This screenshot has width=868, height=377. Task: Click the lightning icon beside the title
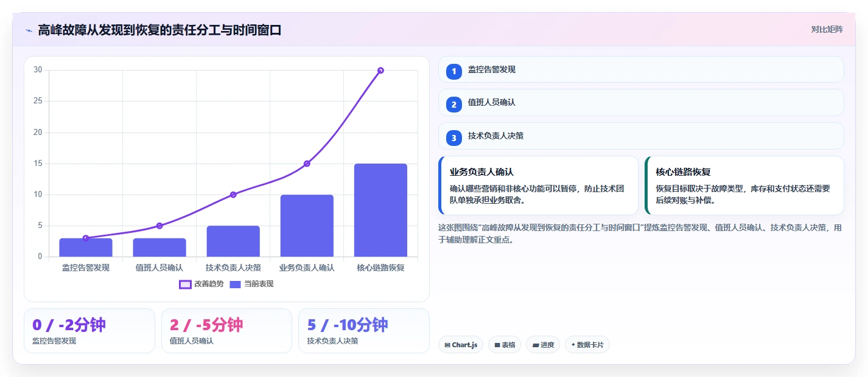click(29, 30)
